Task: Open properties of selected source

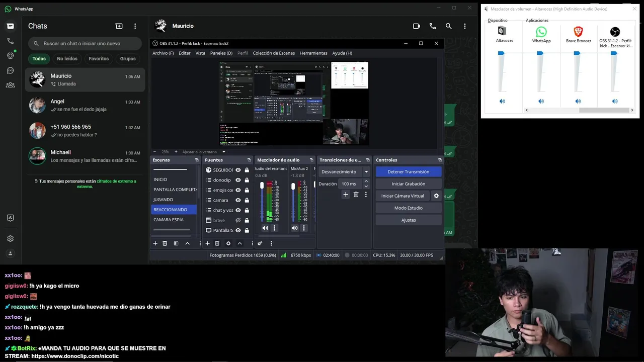Action: point(228,243)
